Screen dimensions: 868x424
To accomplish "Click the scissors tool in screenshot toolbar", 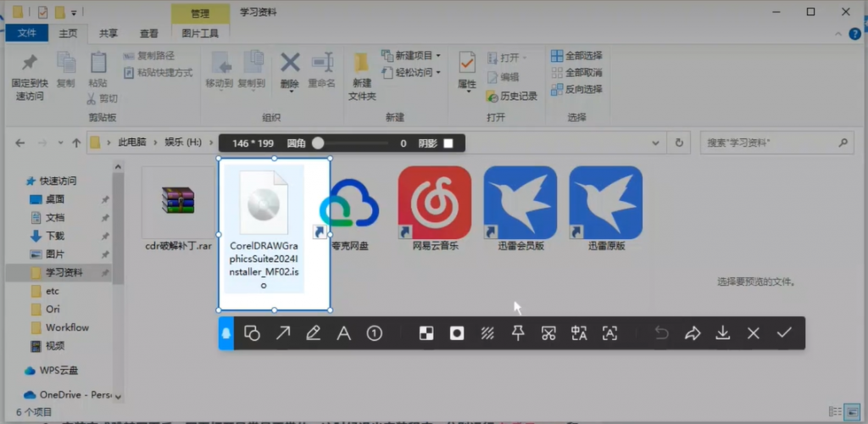I will (x=548, y=333).
